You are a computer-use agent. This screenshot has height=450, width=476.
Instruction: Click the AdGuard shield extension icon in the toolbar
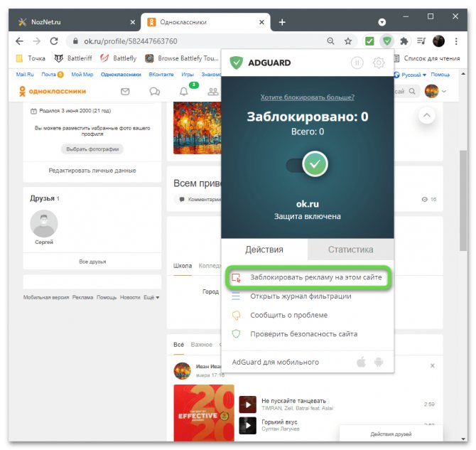click(386, 41)
